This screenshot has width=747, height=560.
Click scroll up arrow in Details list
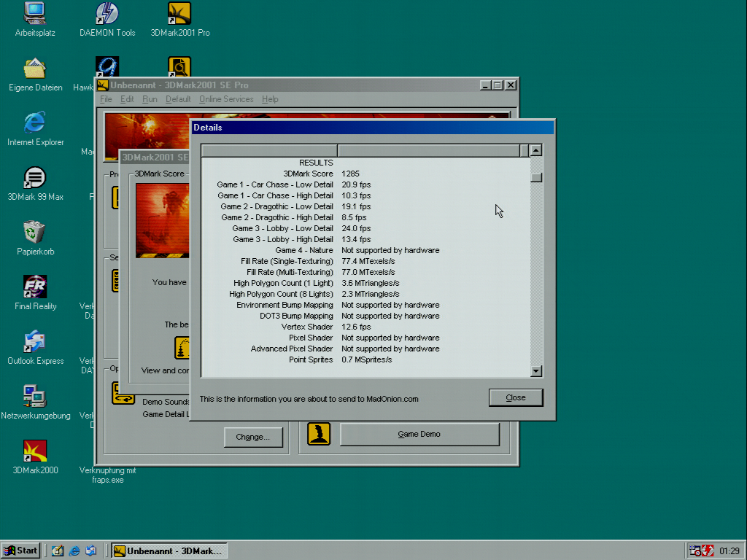[536, 151]
